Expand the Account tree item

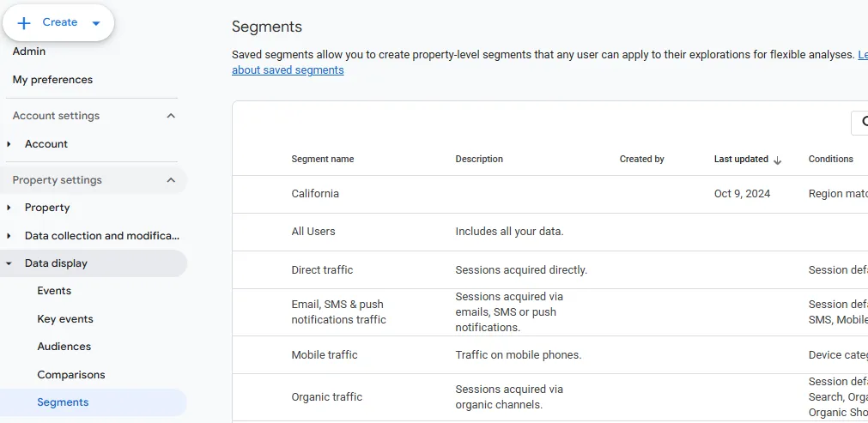[9, 144]
